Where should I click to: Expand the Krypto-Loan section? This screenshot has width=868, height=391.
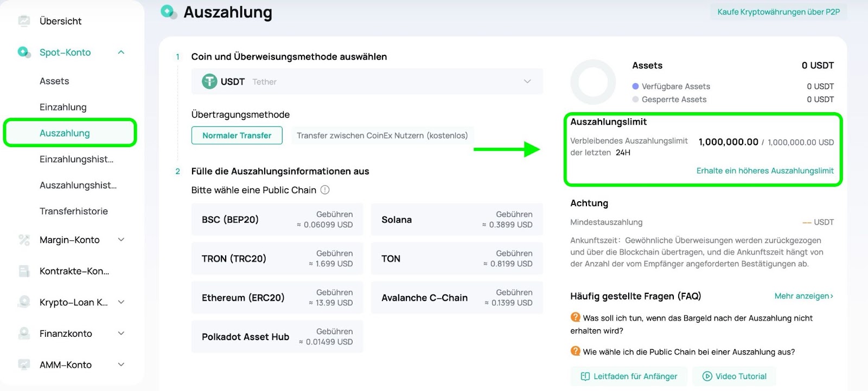point(122,302)
